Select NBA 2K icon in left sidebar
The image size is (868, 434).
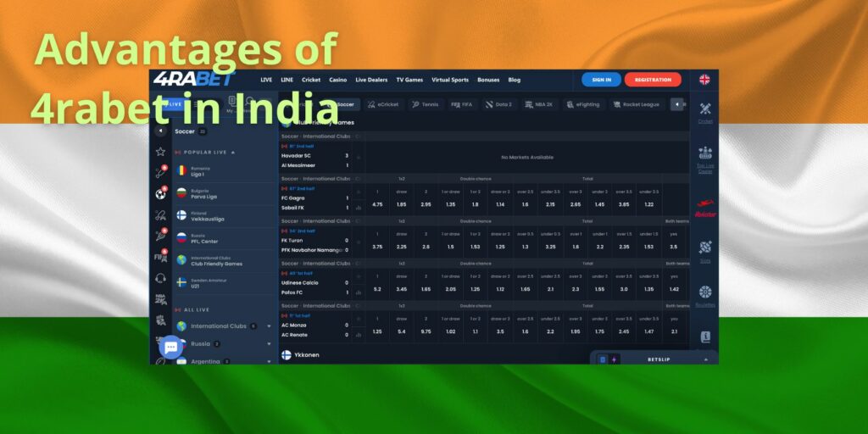click(x=160, y=299)
